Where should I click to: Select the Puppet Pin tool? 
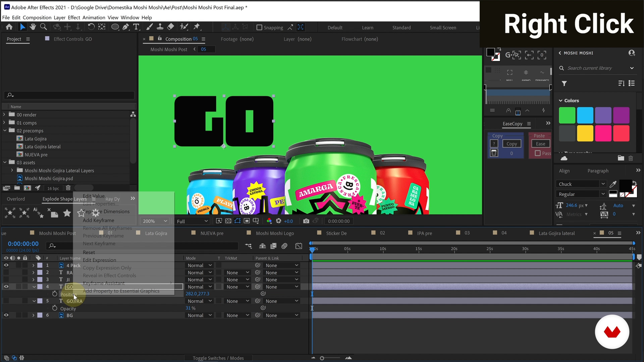197,27
